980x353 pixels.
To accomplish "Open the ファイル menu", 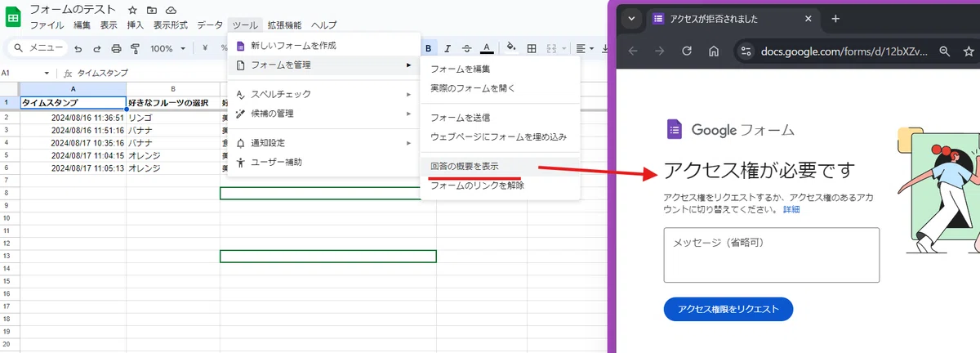I will pos(47,25).
